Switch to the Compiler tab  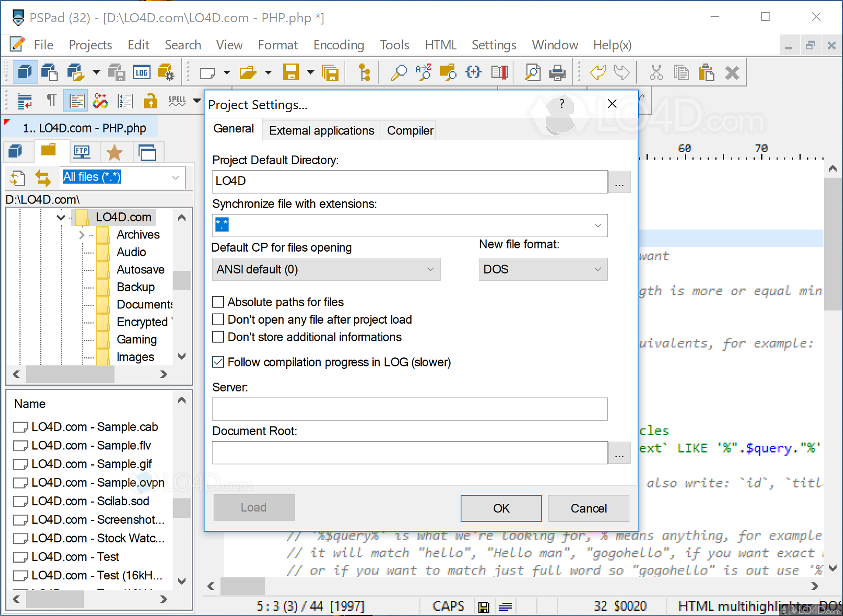(409, 130)
